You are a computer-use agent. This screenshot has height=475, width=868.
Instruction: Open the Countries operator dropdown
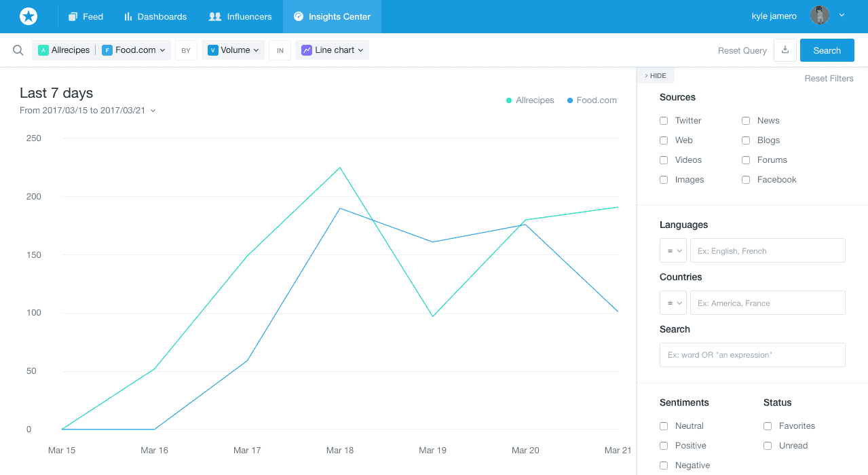673,303
